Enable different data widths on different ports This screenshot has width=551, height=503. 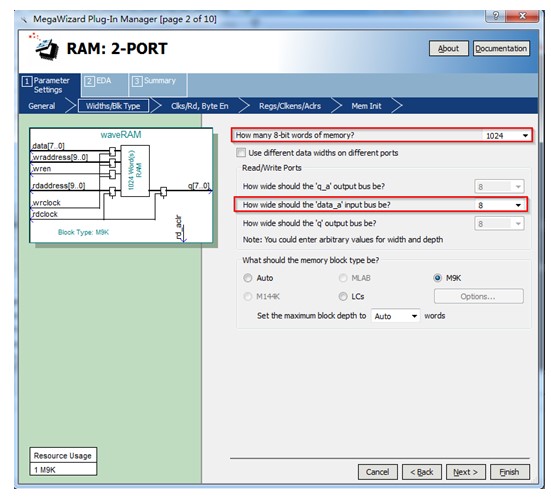pos(241,153)
